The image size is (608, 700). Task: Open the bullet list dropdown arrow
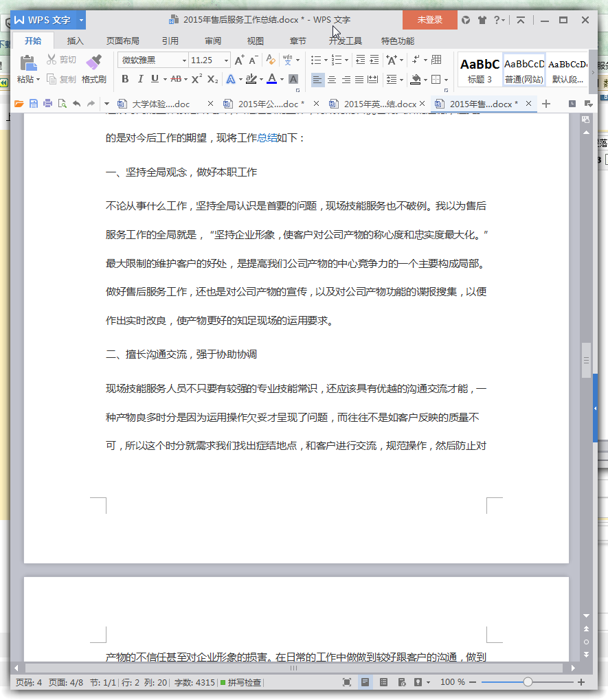326,60
